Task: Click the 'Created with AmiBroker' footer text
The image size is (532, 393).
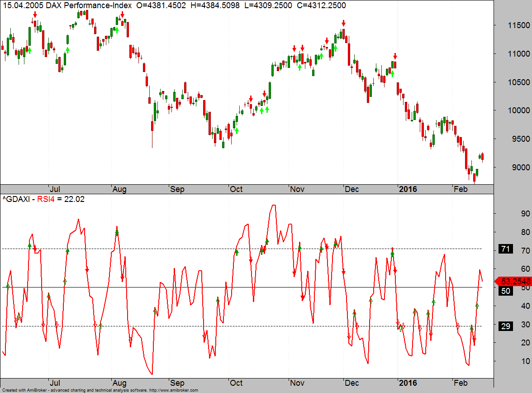Action: [x=24, y=390]
